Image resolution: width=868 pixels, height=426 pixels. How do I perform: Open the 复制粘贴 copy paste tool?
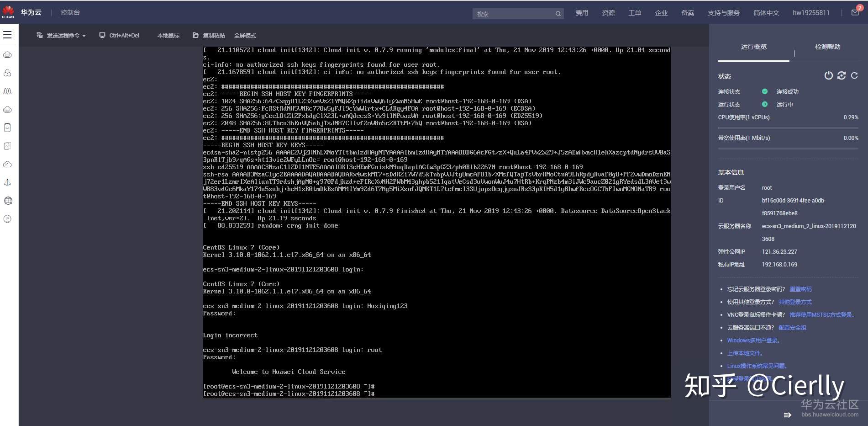click(209, 35)
